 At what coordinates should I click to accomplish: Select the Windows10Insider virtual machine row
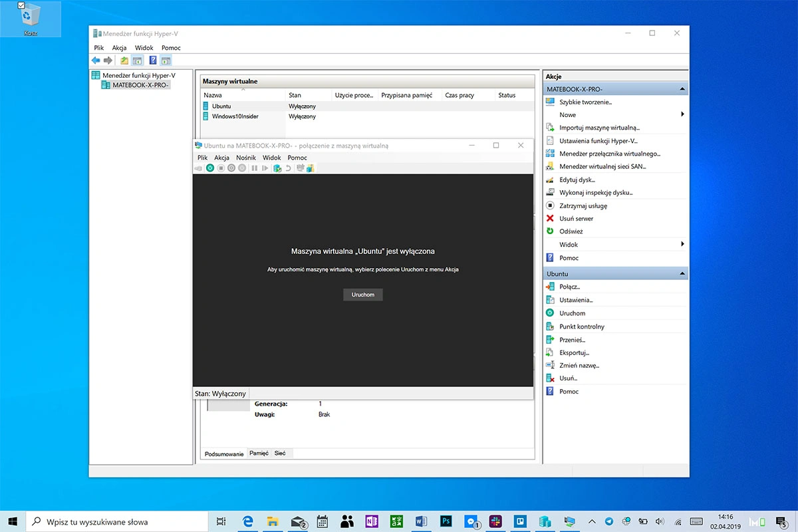pyautogui.click(x=367, y=116)
